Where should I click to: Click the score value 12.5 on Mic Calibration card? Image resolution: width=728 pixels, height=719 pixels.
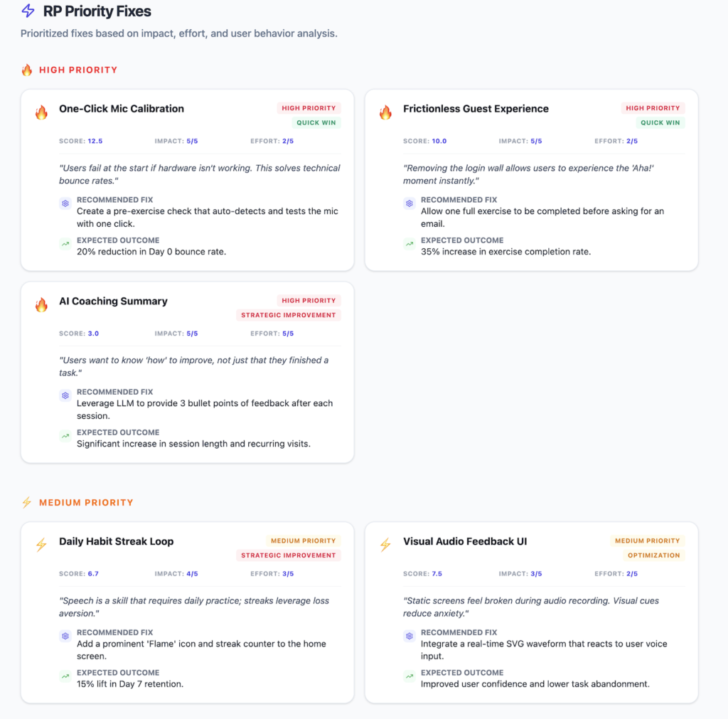(x=95, y=142)
